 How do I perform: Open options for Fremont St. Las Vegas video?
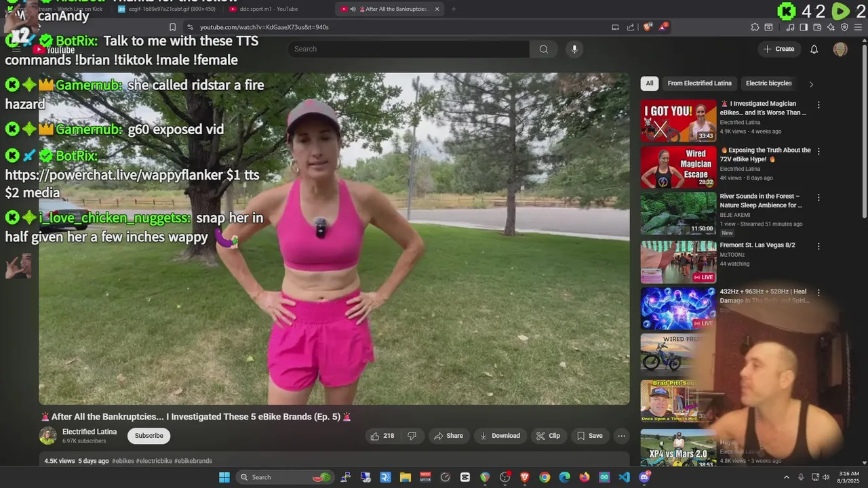(818, 246)
